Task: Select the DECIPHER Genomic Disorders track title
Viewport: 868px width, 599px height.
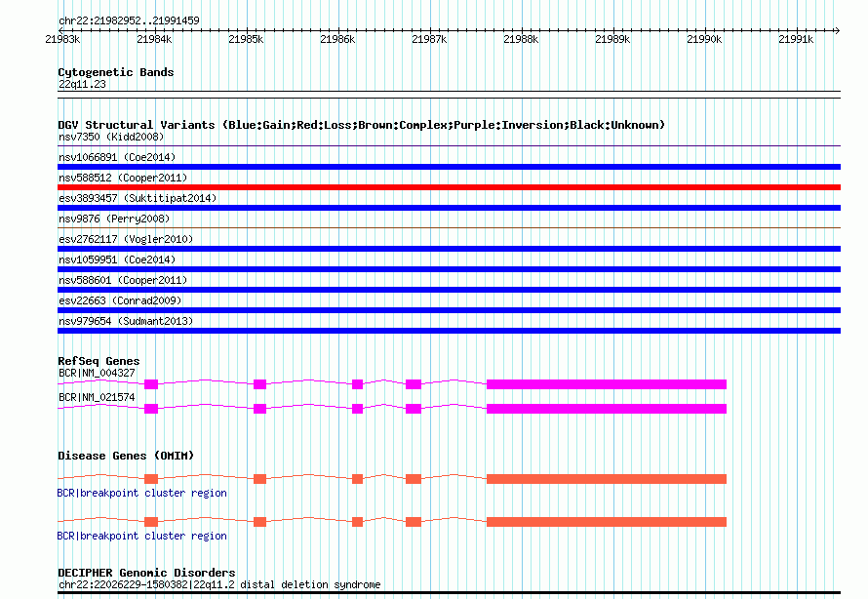Action: point(146,573)
